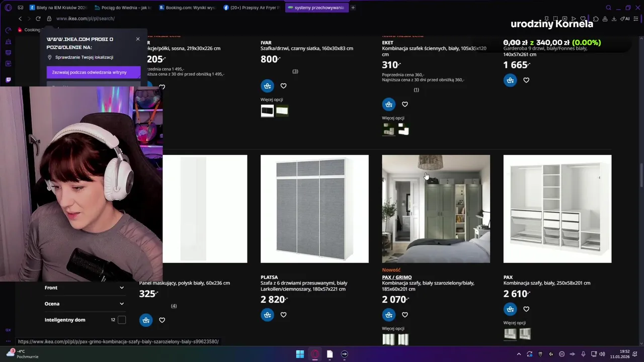Screen dimensions: 644x362
Task: Select the systemy przechowywania tab
Action: (x=317, y=8)
